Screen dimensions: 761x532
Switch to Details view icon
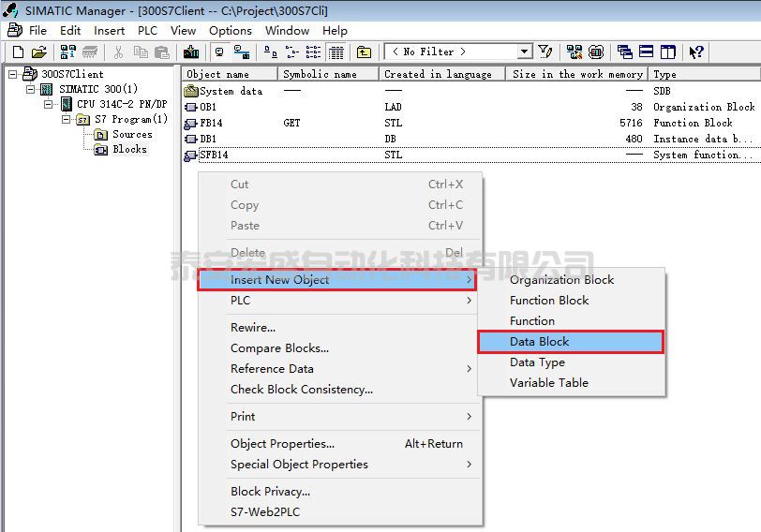click(336, 52)
